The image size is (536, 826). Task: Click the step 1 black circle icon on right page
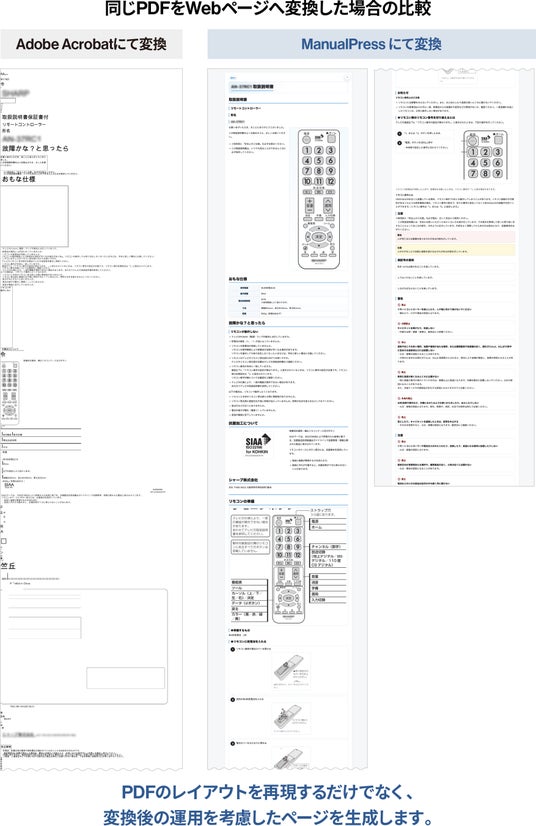tap(399, 134)
